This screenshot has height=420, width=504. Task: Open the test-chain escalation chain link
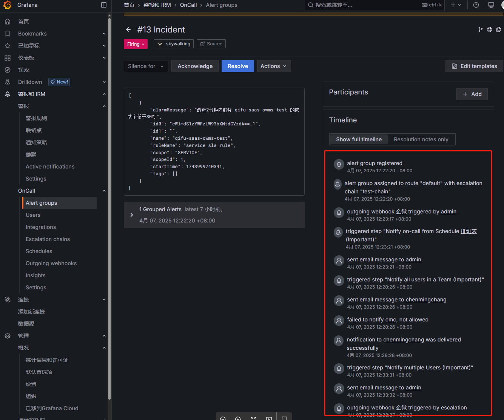coord(375,191)
